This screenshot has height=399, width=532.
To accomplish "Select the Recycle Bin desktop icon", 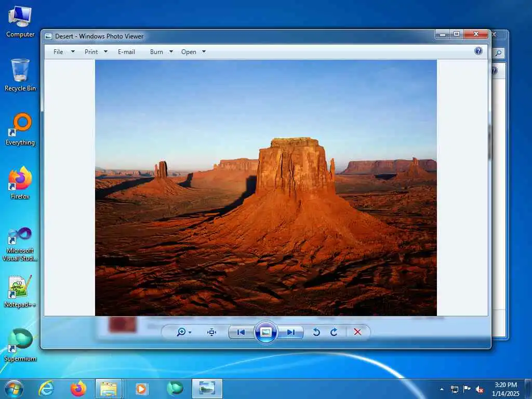I will click(x=20, y=75).
